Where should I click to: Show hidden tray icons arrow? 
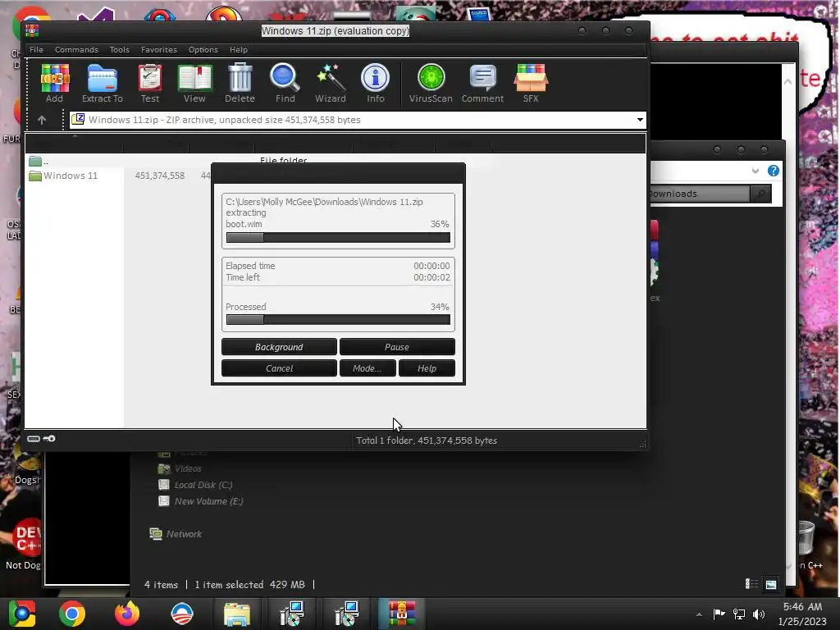click(x=699, y=614)
